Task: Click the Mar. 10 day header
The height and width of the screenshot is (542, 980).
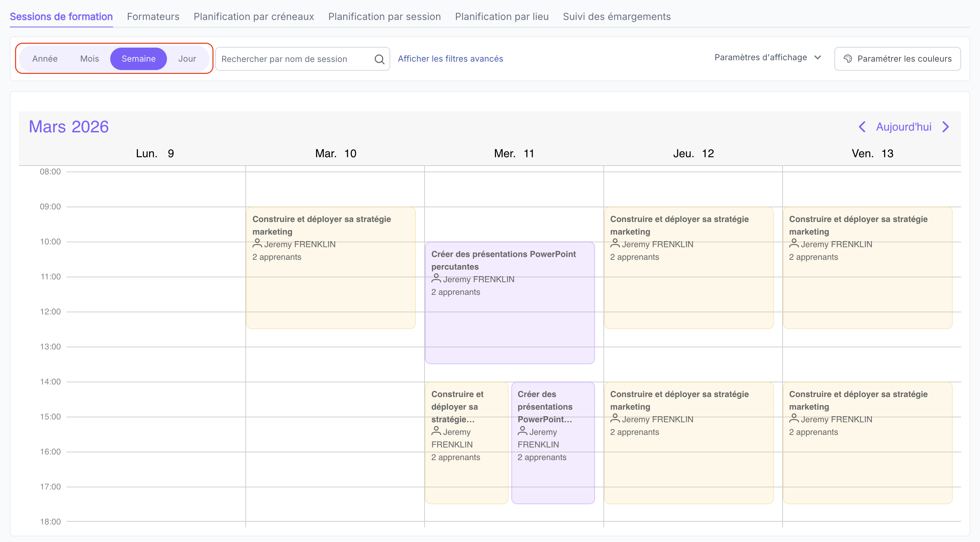Action: pos(336,153)
